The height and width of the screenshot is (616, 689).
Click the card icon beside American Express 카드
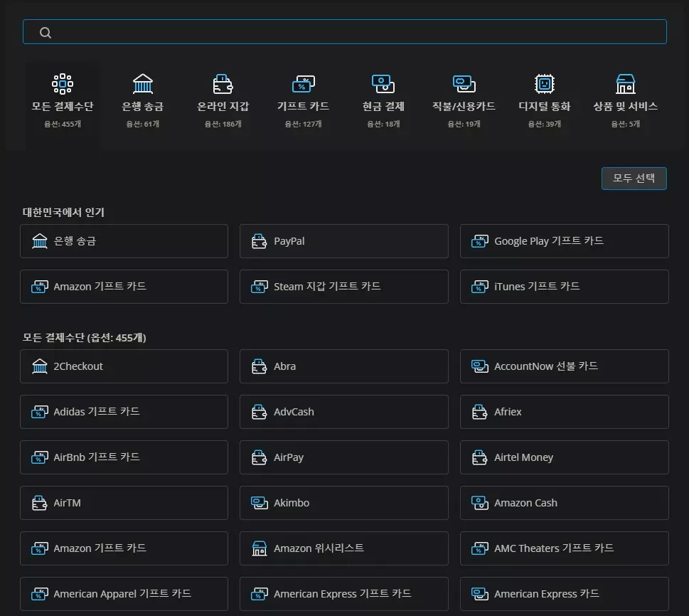480,594
